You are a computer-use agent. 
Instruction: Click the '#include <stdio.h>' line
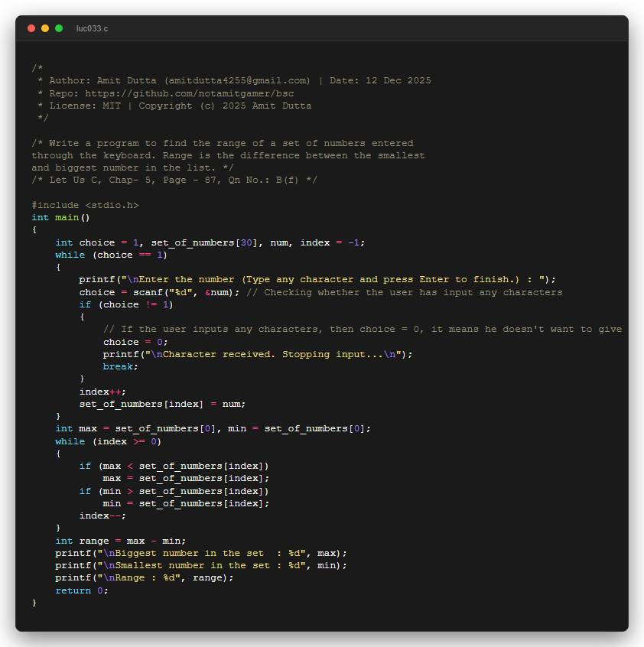85,205
